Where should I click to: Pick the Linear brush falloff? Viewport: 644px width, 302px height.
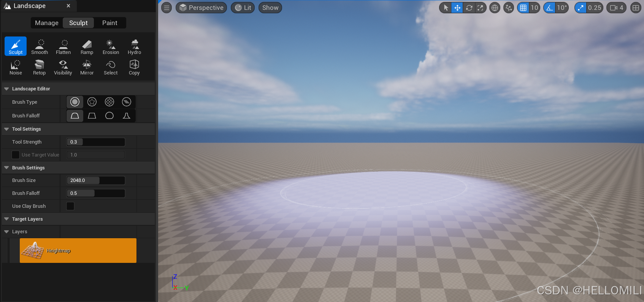pyautogui.click(x=92, y=115)
